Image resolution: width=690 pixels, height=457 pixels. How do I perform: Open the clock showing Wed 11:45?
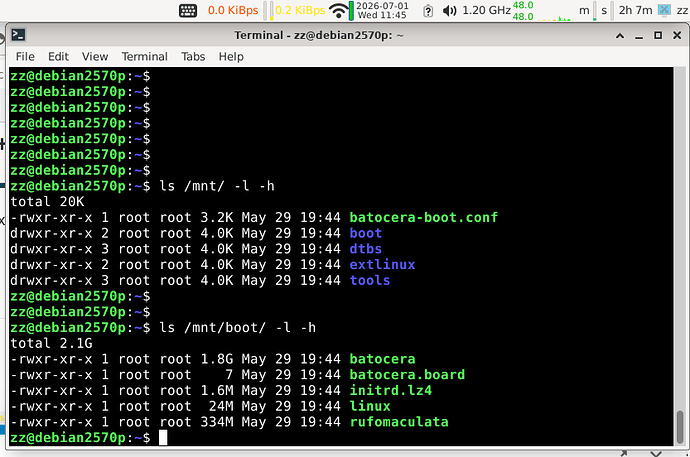pos(382,11)
